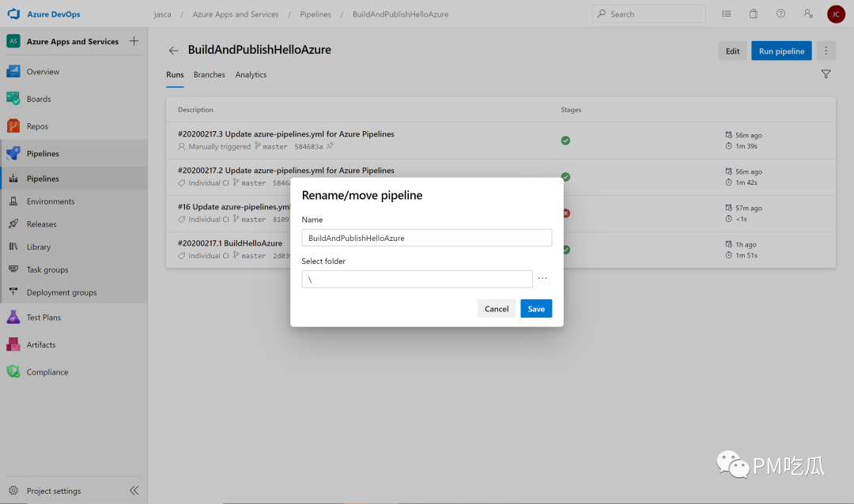Image resolution: width=854 pixels, height=504 pixels.
Task: Browse folders with ellipsis button in dialog
Action: tap(542, 279)
